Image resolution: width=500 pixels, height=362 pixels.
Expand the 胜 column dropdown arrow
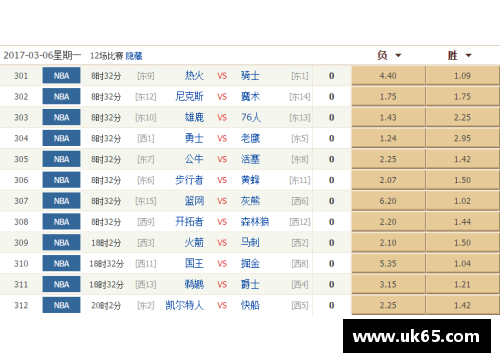coord(468,55)
